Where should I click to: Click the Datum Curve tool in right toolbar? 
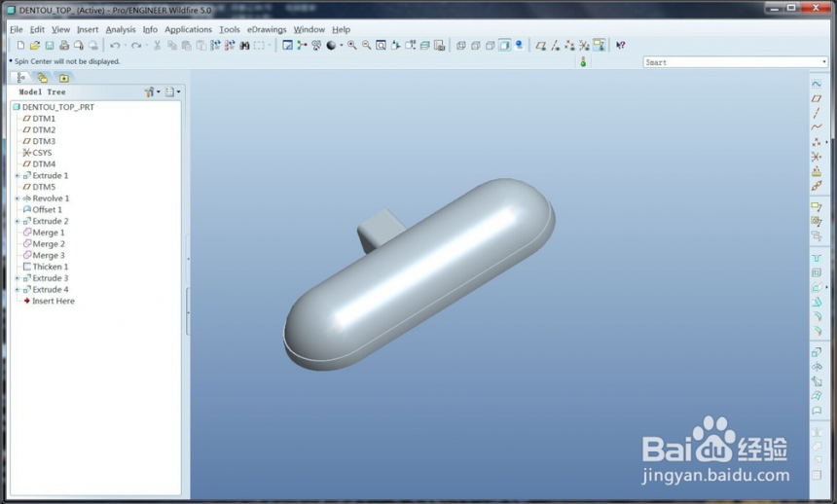[x=817, y=127]
